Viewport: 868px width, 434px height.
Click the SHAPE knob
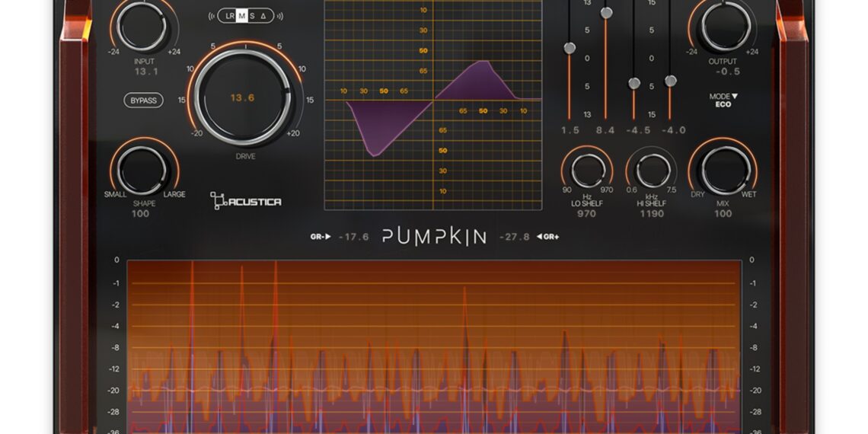coord(142,170)
